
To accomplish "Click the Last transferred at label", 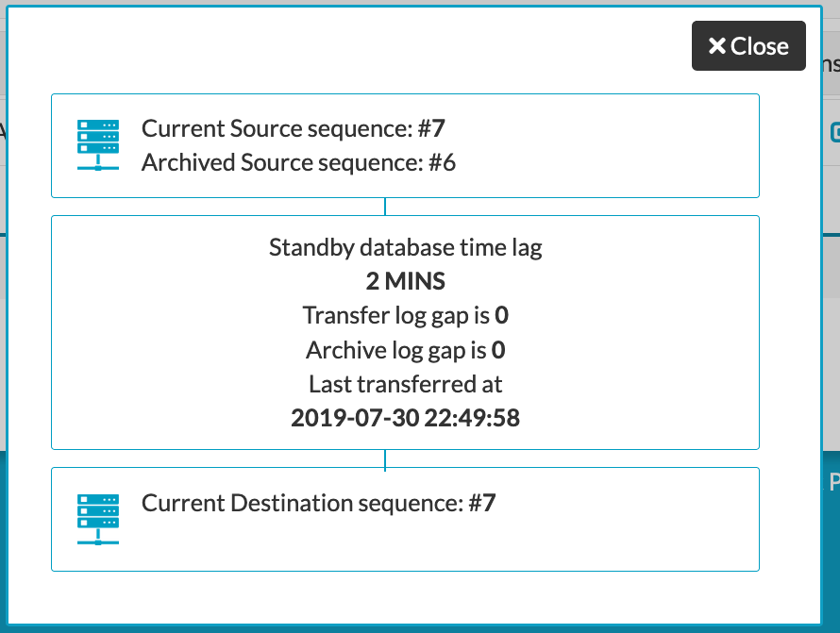I will click(x=405, y=384).
